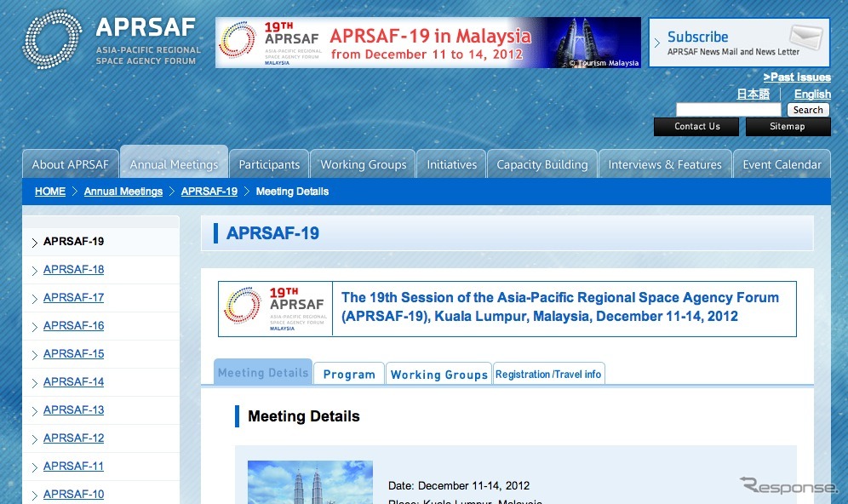This screenshot has height=504, width=848.
Task: Open APRSAF-12 in the sidebar
Action: (x=73, y=438)
